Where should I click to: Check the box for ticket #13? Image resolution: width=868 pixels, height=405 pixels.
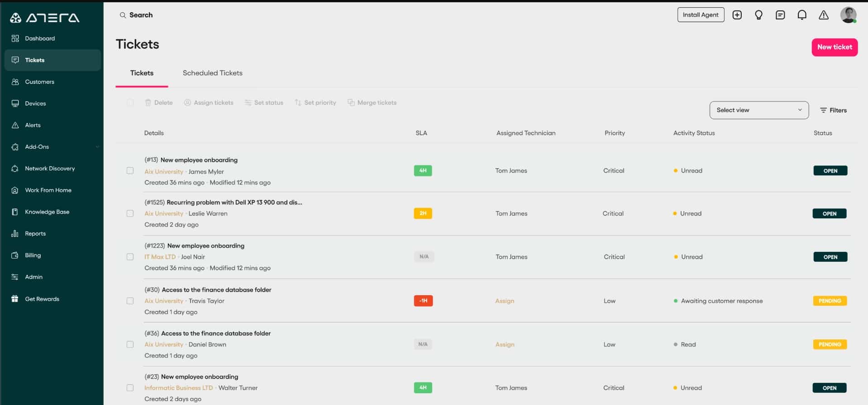coord(130,171)
